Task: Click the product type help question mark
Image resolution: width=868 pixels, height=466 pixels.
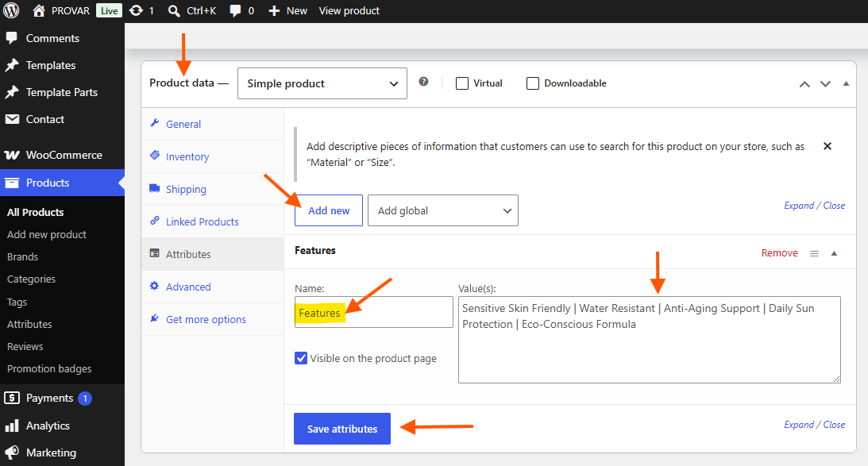Action: click(x=423, y=82)
